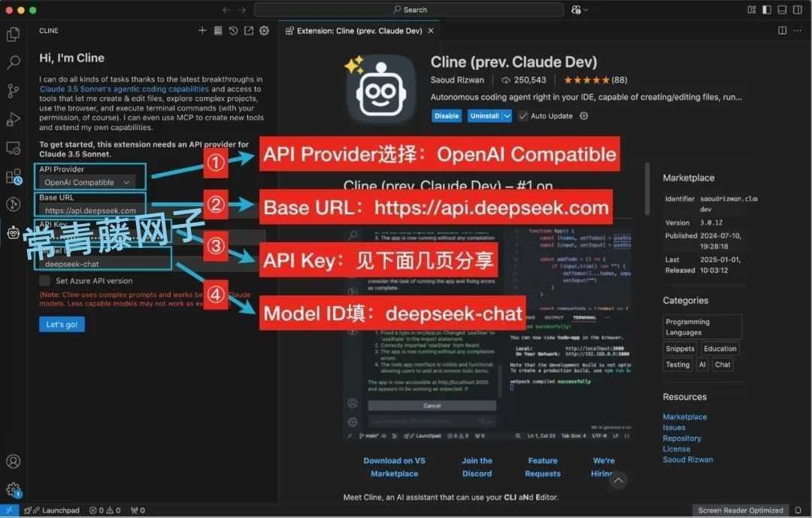Click the title bar Search box

(x=408, y=9)
